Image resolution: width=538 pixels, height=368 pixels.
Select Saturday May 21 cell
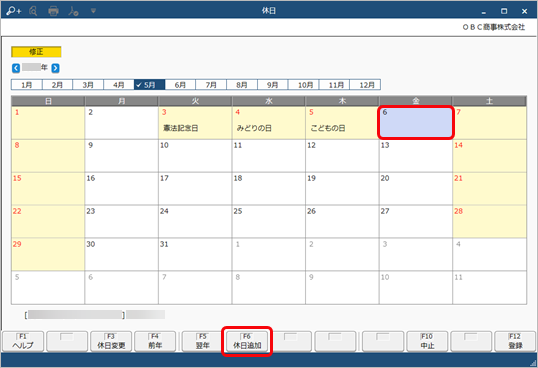(490, 189)
